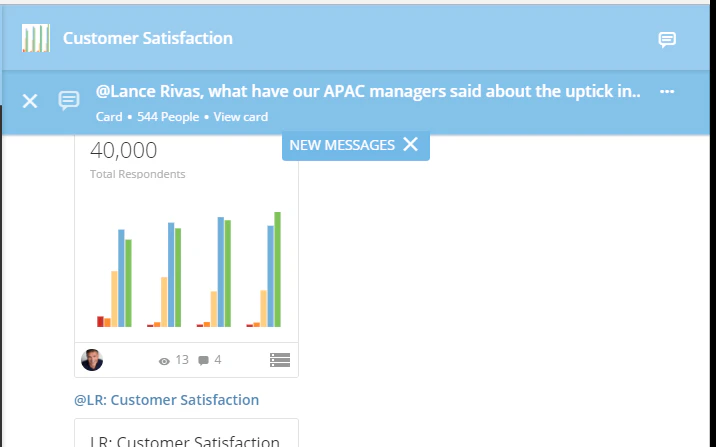Click the Customer Satisfaction header title

(x=147, y=38)
